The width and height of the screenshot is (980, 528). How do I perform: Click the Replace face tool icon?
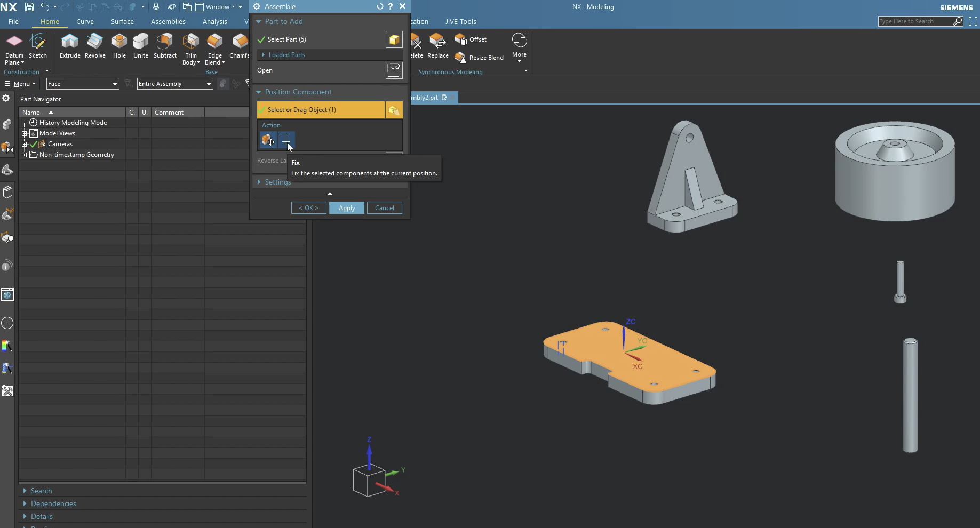tap(437, 46)
